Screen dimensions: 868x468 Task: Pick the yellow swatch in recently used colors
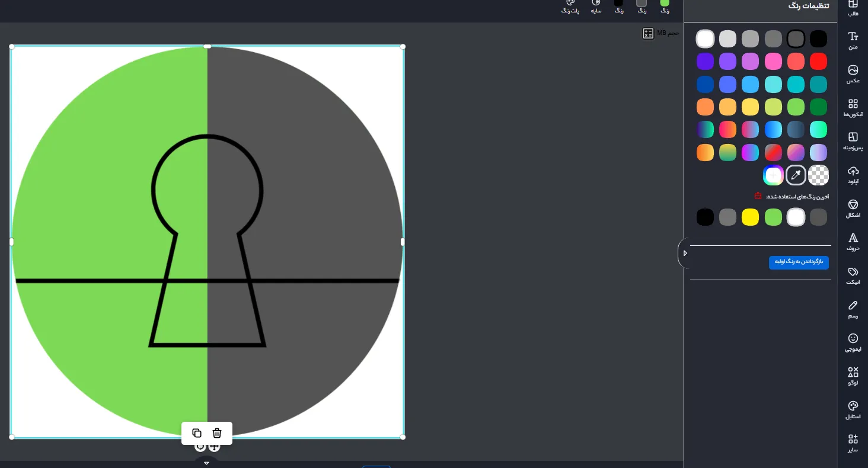(x=751, y=217)
